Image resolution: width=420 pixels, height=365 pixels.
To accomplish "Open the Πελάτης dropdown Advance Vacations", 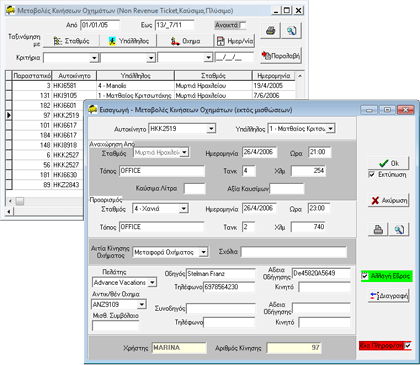I will [152, 282].
